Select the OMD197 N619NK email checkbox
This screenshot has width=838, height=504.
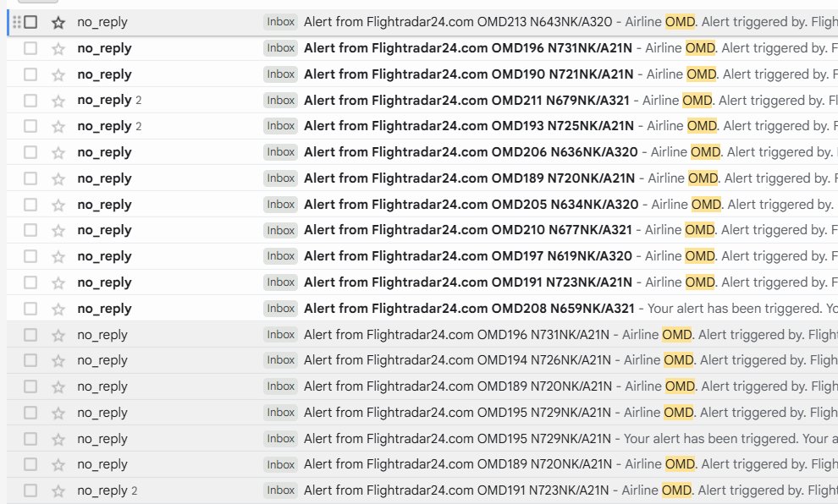click(30, 256)
